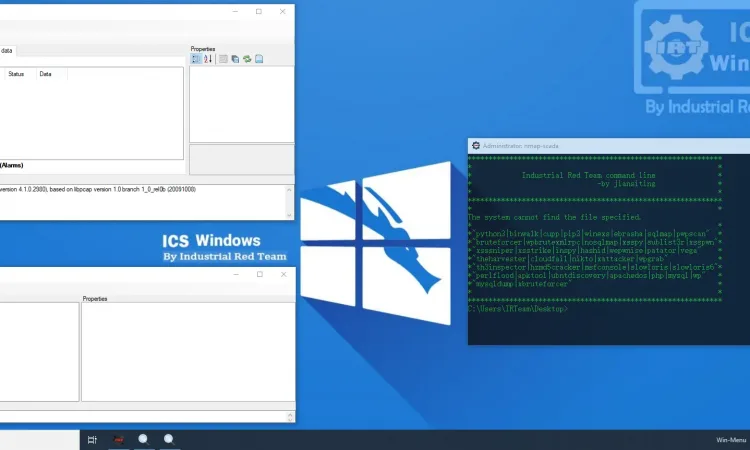Open the grayed Property Pages icon
This screenshot has height=450, width=750.
click(223, 59)
